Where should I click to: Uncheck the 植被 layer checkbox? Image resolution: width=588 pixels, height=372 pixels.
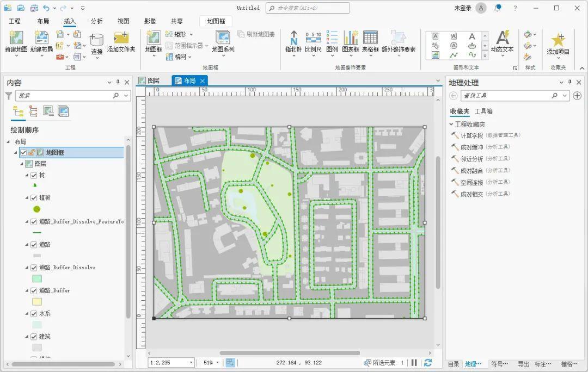pos(34,198)
